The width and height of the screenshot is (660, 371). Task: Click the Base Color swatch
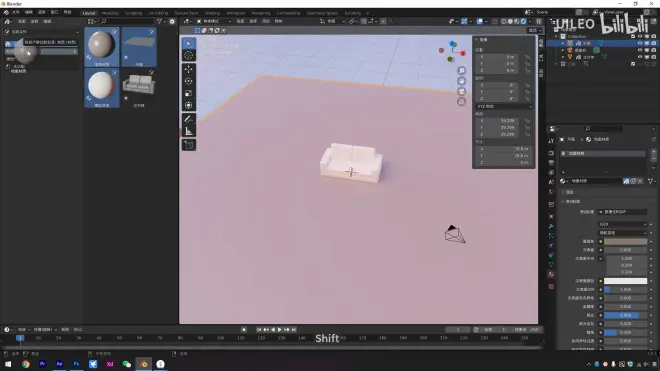[625, 242]
